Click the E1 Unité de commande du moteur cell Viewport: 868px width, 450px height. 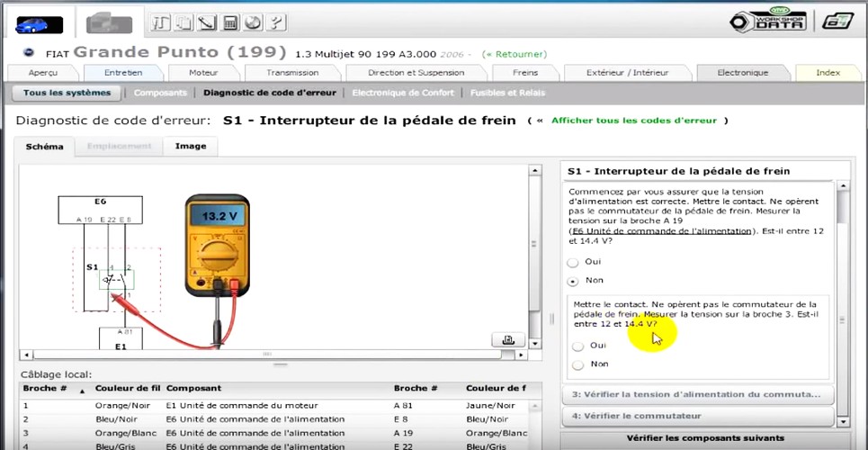pos(242,406)
